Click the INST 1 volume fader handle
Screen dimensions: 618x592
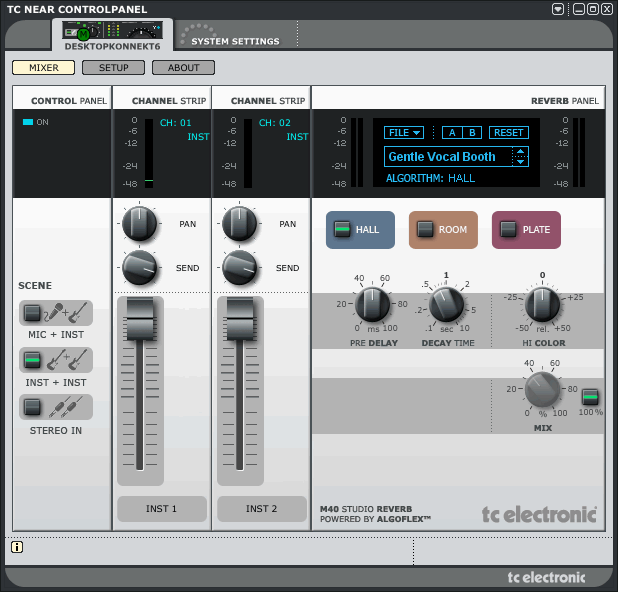(x=140, y=319)
